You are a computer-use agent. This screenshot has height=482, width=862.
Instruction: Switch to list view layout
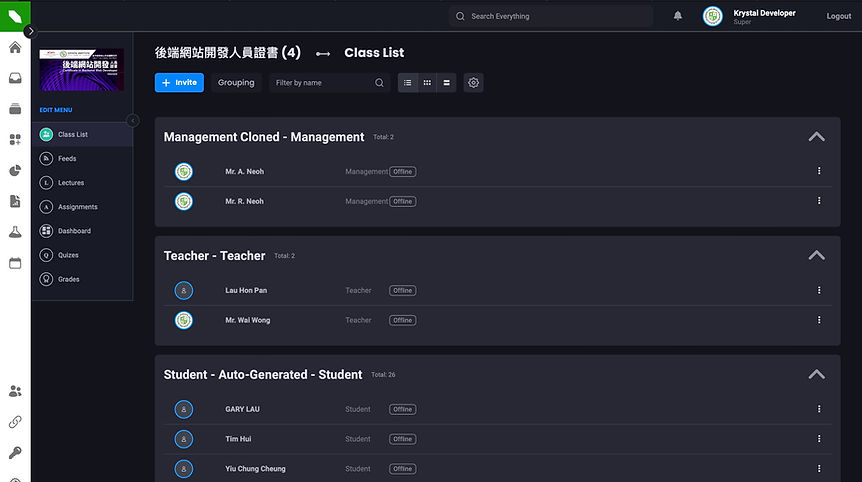coord(408,83)
